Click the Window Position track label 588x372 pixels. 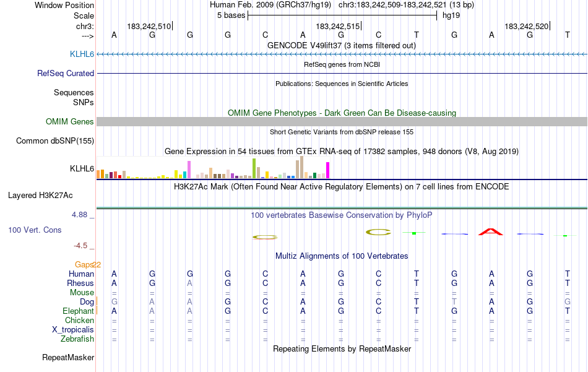tap(64, 5)
